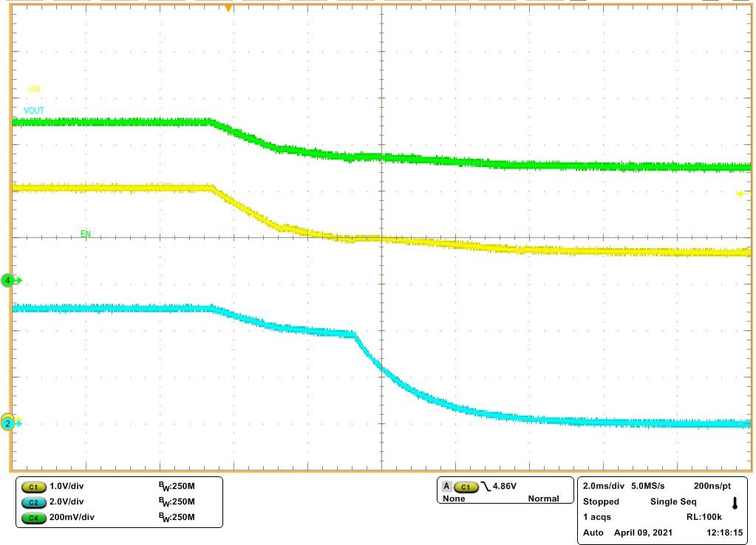Viewport: 756px width, 545px height.
Task: Open the 200mV/div vertical scale setting
Action: (73, 517)
